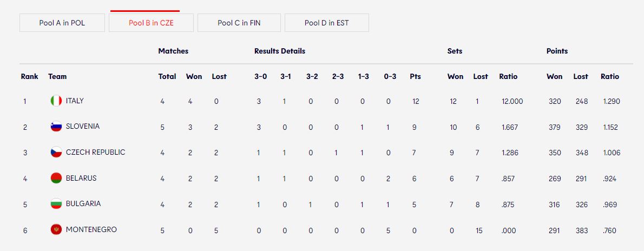Click the Team column header

click(x=57, y=76)
